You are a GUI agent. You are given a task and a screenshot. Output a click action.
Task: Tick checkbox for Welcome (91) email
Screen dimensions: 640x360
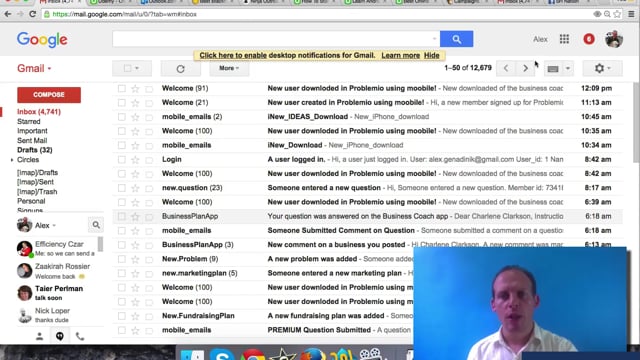click(122, 89)
